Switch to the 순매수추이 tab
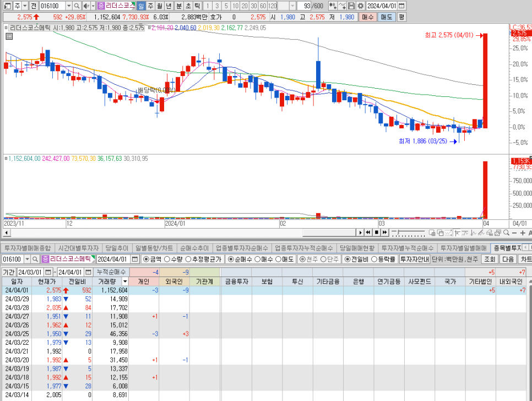This screenshot has height=401, width=532. (x=194, y=248)
